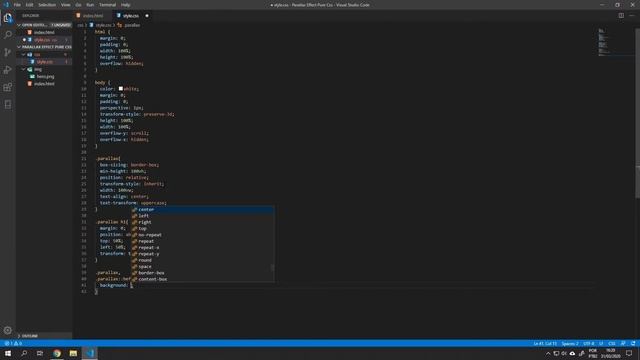Select style.css in Open Editors list
The image size is (640, 360).
coord(44,40)
